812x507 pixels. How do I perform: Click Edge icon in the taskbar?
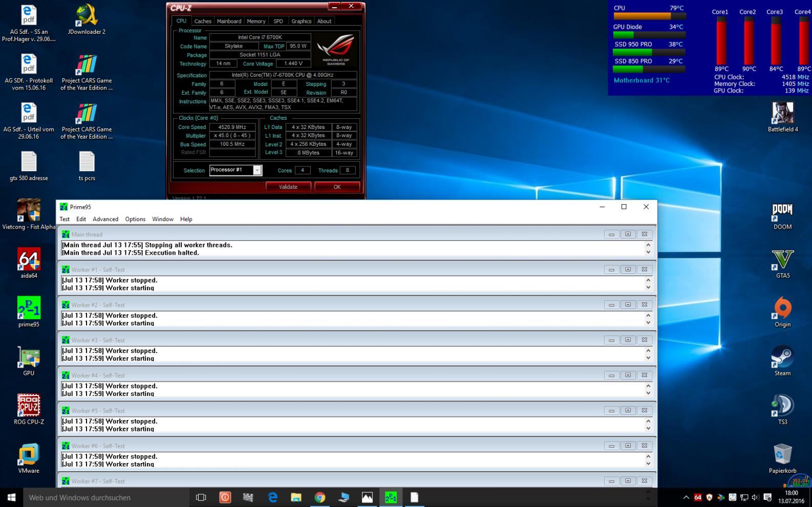pyautogui.click(x=272, y=497)
